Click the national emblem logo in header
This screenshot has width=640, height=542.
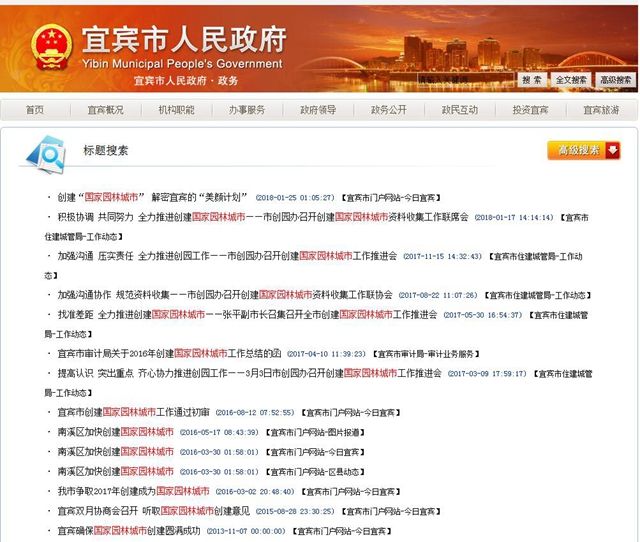(x=51, y=47)
